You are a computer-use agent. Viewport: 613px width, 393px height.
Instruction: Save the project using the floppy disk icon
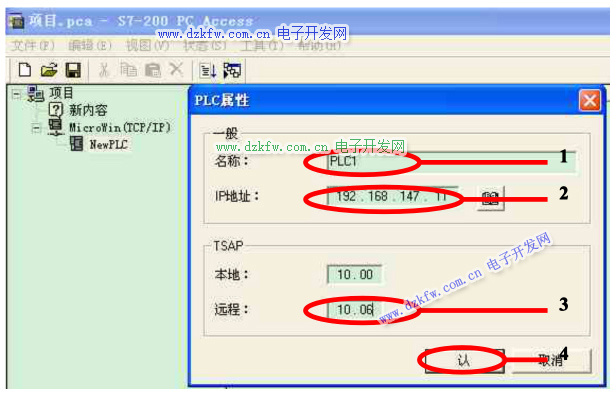coord(73,70)
